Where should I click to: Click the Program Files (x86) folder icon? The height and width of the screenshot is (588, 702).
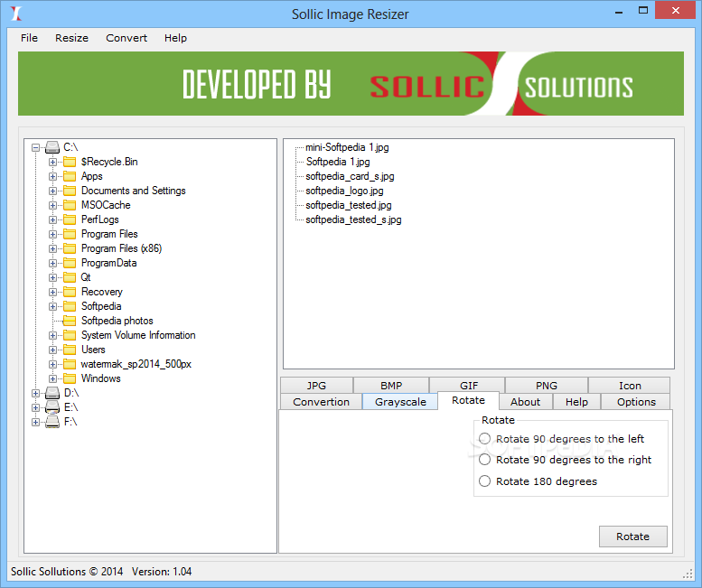coord(70,248)
